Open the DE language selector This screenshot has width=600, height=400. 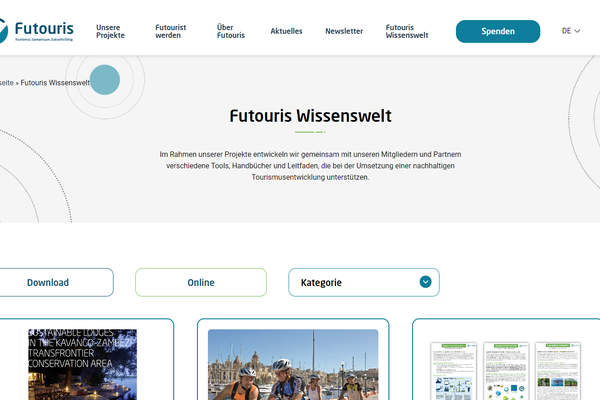coord(571,31)
